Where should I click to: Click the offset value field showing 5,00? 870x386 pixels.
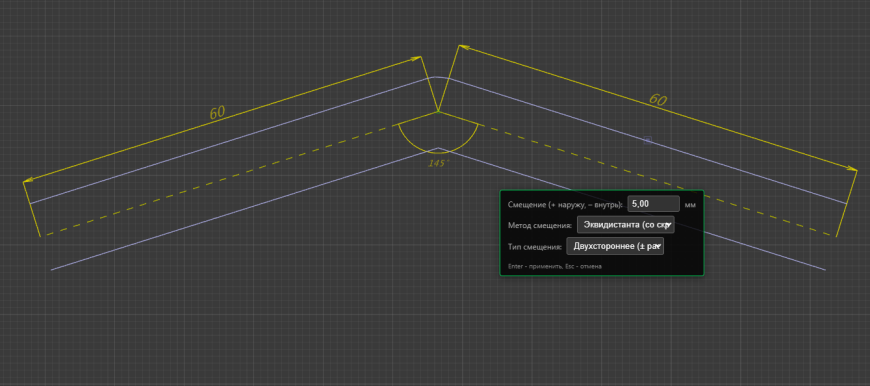click(x=653, y=204)
